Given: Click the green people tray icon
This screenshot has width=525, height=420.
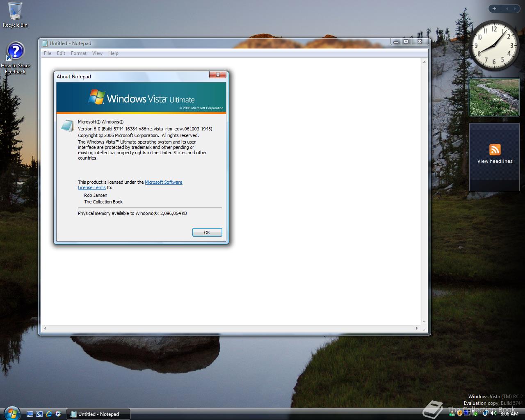Looking at the screenshot, I should tap(452, 414).
